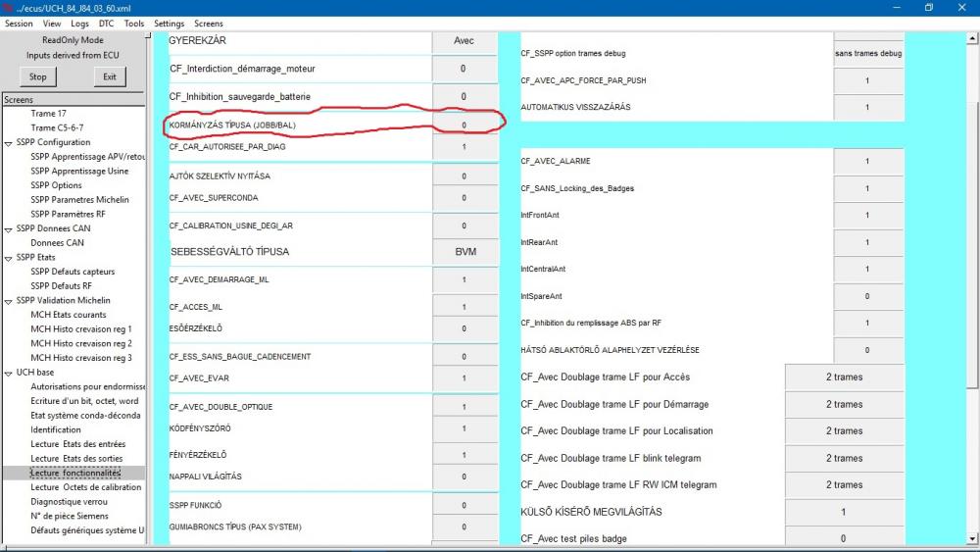Click AUTOMATIKUS VISSZAZÁRÁS value field
Viewport: 980px width, 552px height.
tap(868, 108)
